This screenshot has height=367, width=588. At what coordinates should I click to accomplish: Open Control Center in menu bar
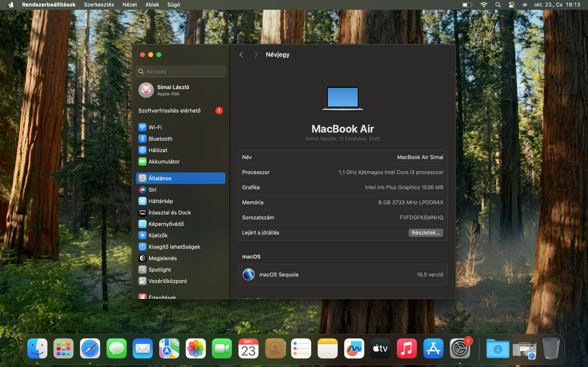pos(511,5)
